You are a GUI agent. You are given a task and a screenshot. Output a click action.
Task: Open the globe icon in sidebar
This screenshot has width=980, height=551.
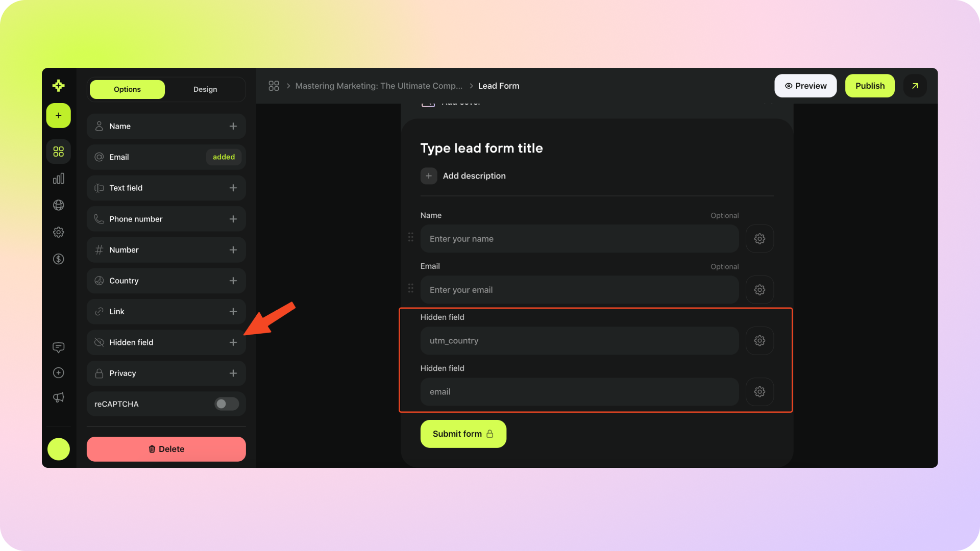tap(58, 205)
